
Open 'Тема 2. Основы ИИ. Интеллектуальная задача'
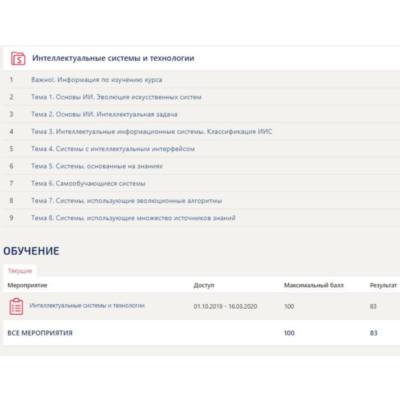tap(104, 115)
